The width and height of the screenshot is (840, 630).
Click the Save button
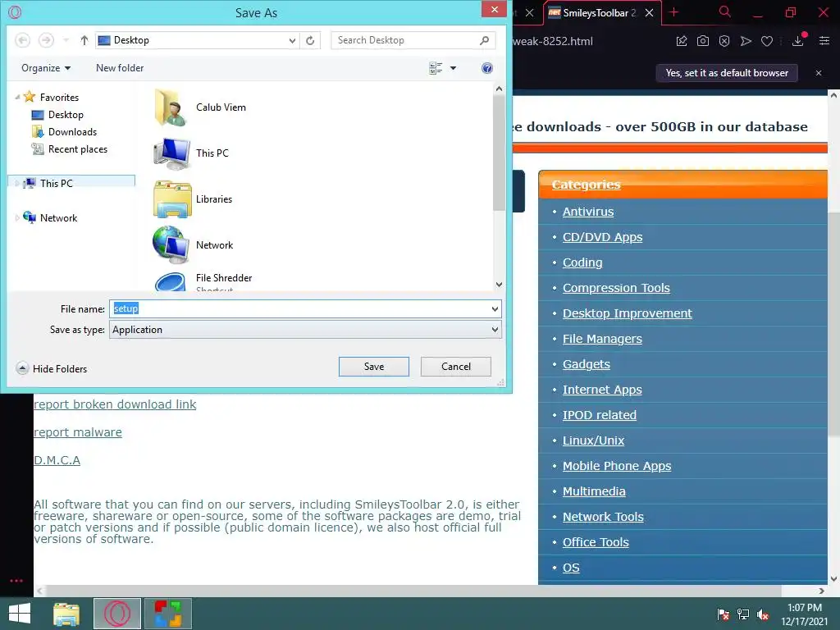coord(374,367)
